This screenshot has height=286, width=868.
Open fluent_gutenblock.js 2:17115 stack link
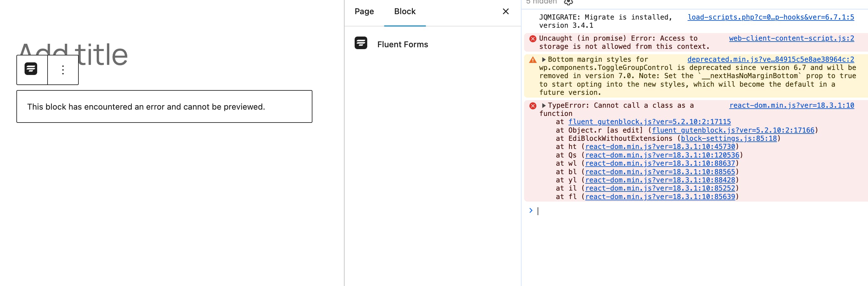point(649,122)
